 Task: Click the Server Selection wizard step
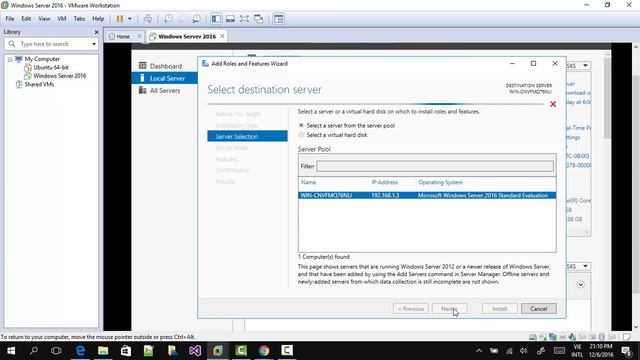(x=247, y=136)
